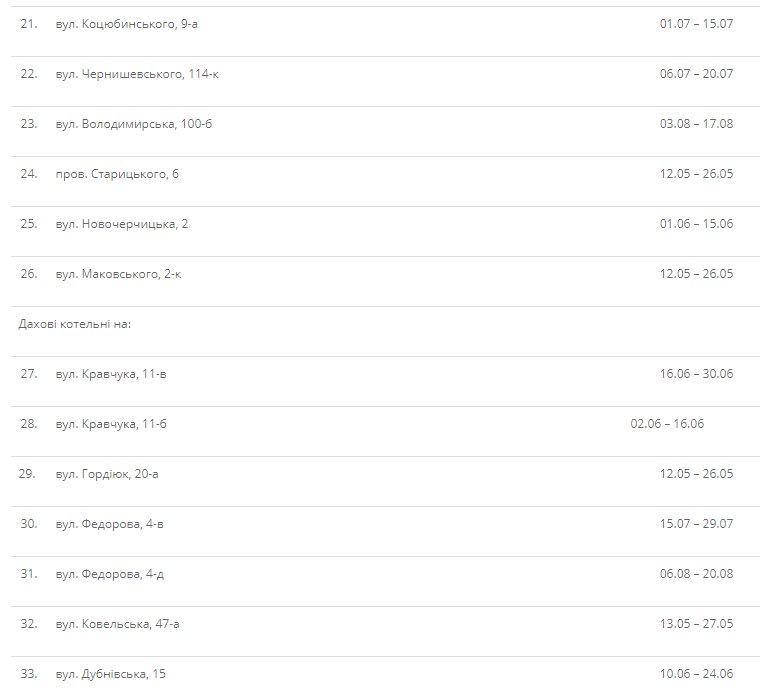Select the date range 03.08 – 17.08
Screen dimensions: 760x695
click(x=696, y=124)
